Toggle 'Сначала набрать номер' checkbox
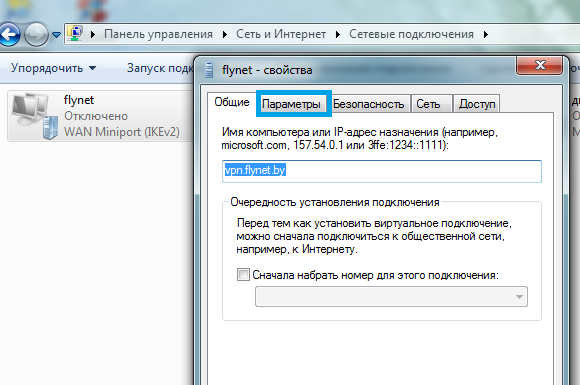The height and width of the screenshot is (385, 580). pos(243,275)
